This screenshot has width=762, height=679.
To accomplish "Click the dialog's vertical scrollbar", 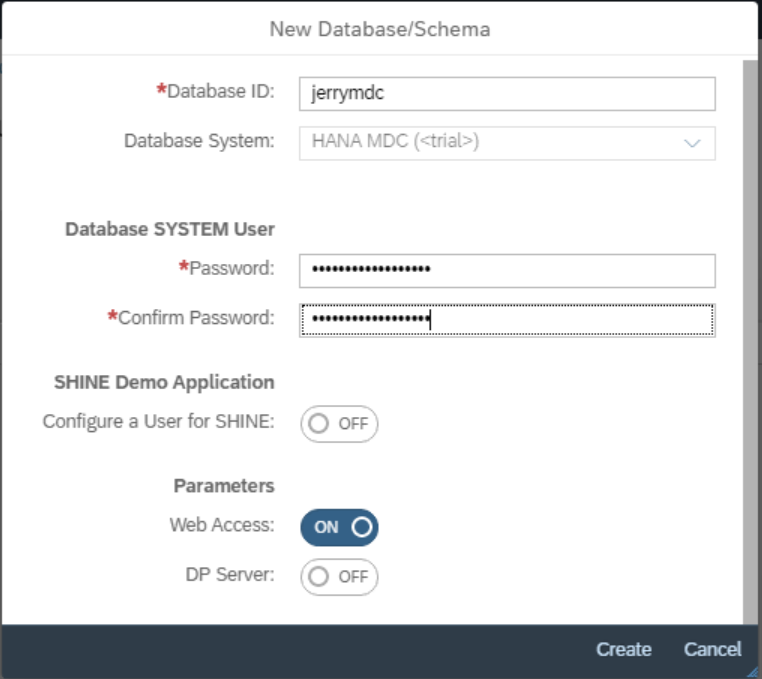I will (x=750, y=342).
